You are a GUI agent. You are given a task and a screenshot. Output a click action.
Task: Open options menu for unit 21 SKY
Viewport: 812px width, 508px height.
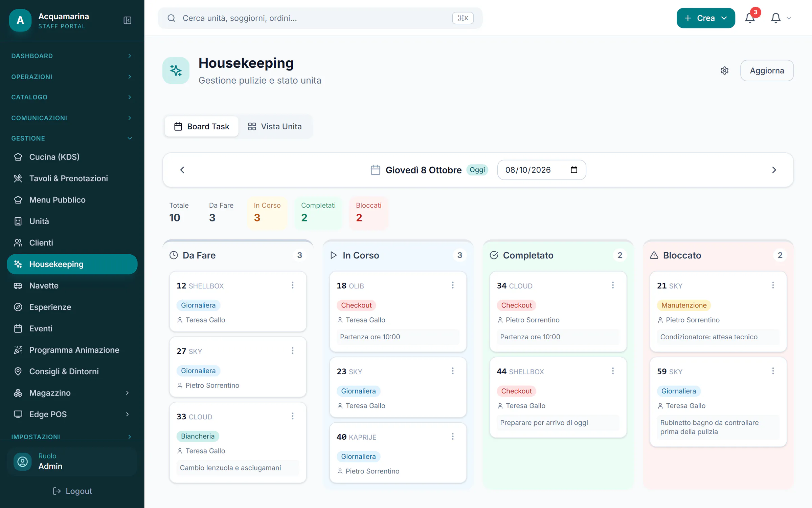pyautogui.click(x=773, y=285)
